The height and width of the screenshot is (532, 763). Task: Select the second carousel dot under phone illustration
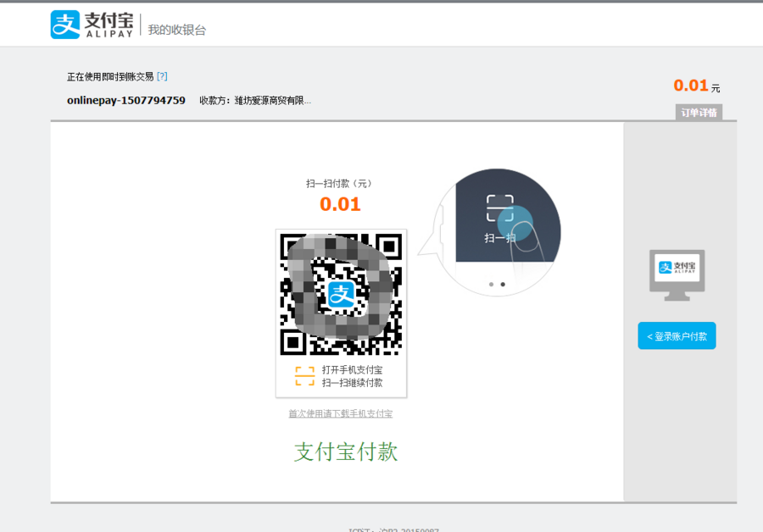point(503,285)
